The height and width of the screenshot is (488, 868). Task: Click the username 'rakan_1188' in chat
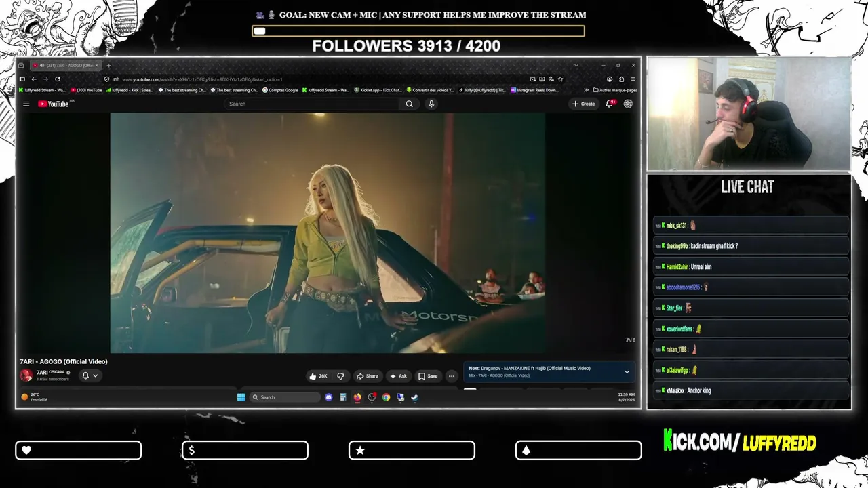point(677,350)
